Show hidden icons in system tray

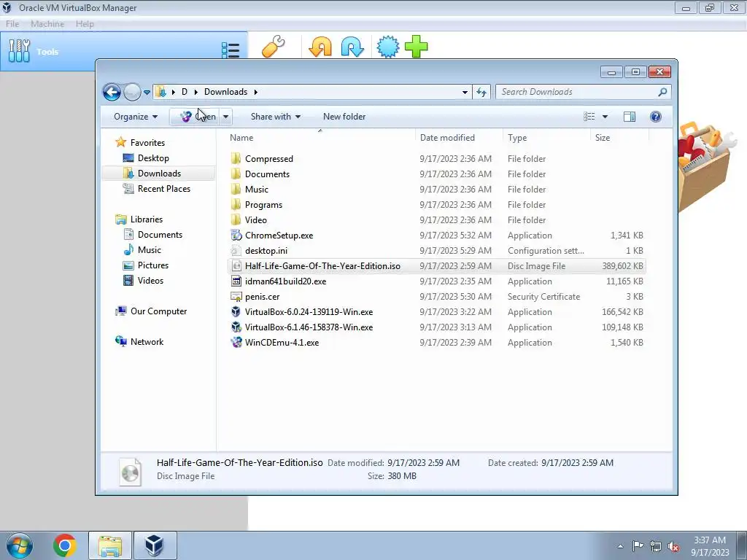pyautogui.click(x=620, y=546)
